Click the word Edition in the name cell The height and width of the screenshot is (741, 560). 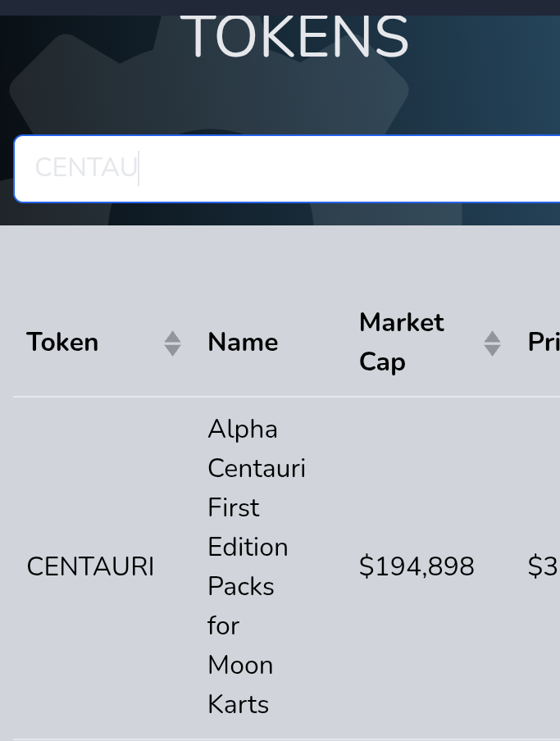248,548
